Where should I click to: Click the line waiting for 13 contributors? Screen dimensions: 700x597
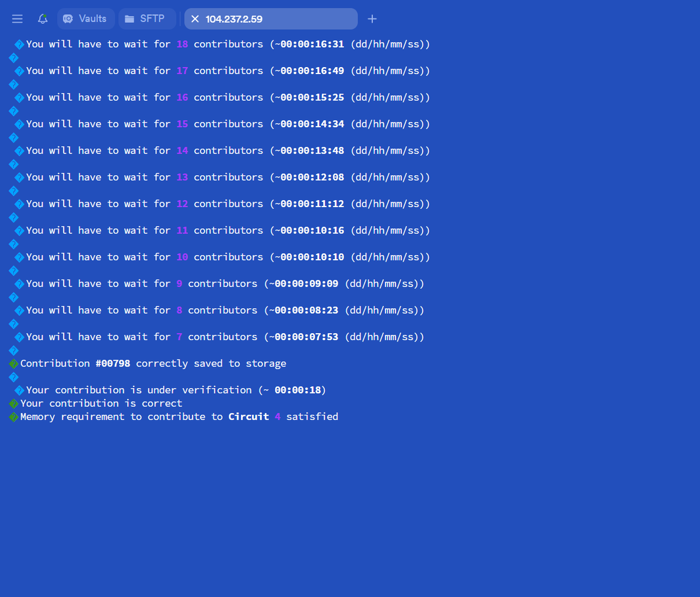222,177
